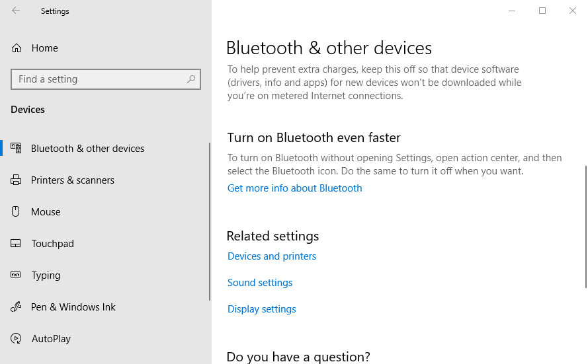
Task: Follow the Sound settings link
Action: coord(260,282)
